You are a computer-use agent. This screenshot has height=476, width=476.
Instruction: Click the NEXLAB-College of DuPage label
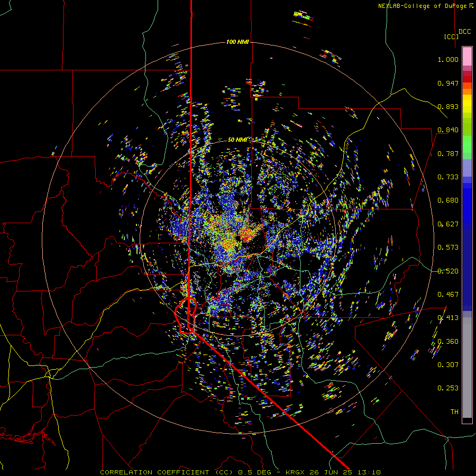point(425,6)
